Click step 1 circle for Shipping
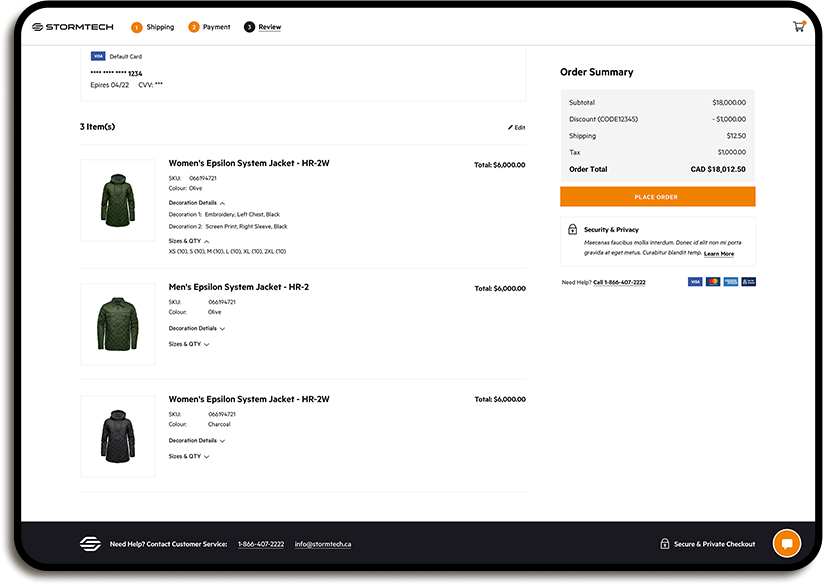The height and width of the screenshot is (584, 823). [x=136, y=27]
